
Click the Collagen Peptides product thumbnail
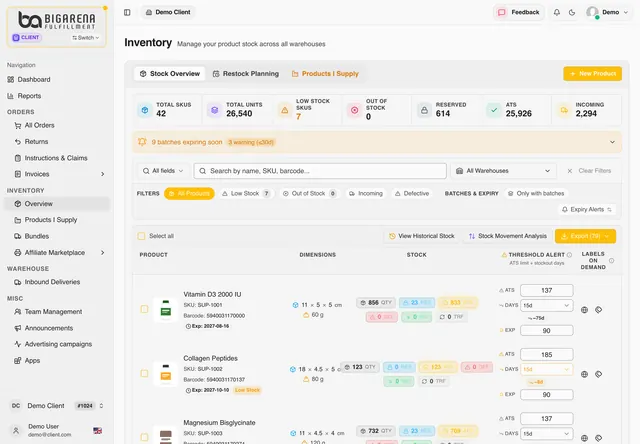tap(166, 374)
